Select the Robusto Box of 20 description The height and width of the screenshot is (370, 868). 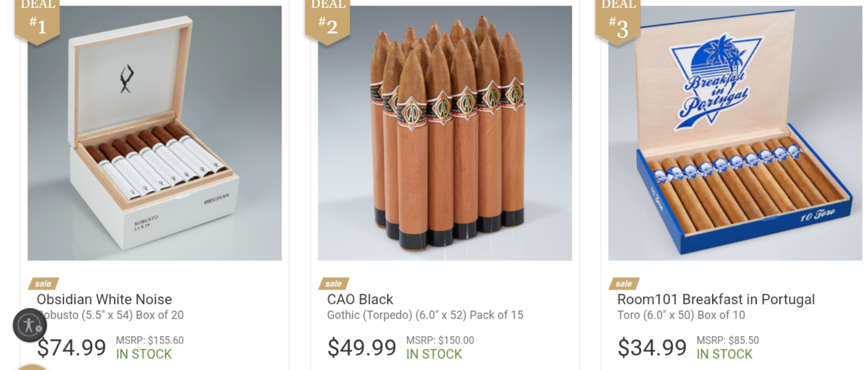click(x=110, y=315)
